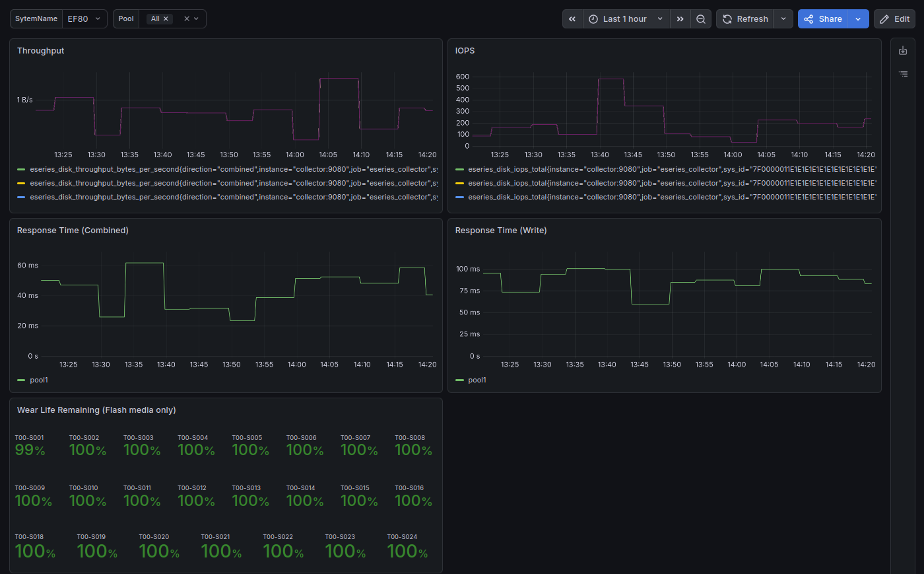Click the 1 B/s axis label in Throughput
The height and width of the screenshot is (574, 924).
(x=25, y=100)
